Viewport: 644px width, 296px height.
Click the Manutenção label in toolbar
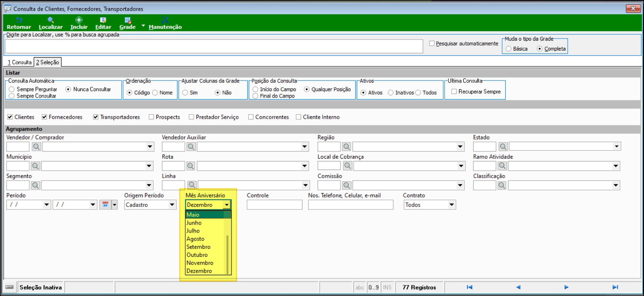point(165,27)
